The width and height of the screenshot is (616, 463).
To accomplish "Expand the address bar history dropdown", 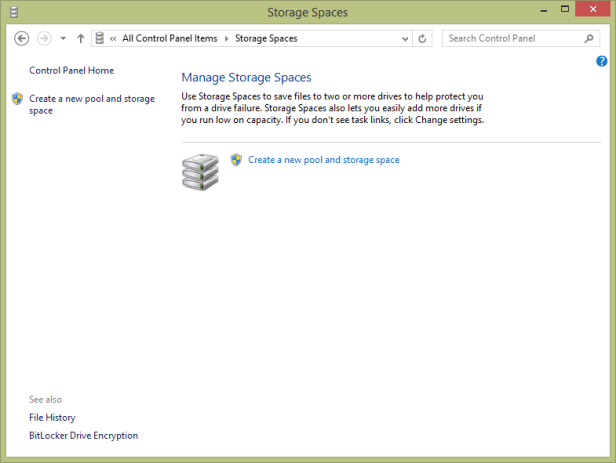I will (x=405, y=39).
